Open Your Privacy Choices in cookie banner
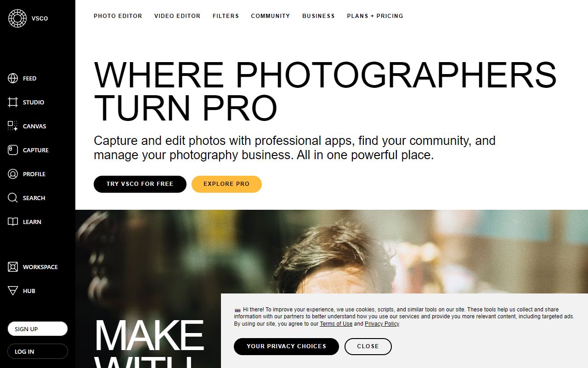The image size is (588, 368). [286, 346]
